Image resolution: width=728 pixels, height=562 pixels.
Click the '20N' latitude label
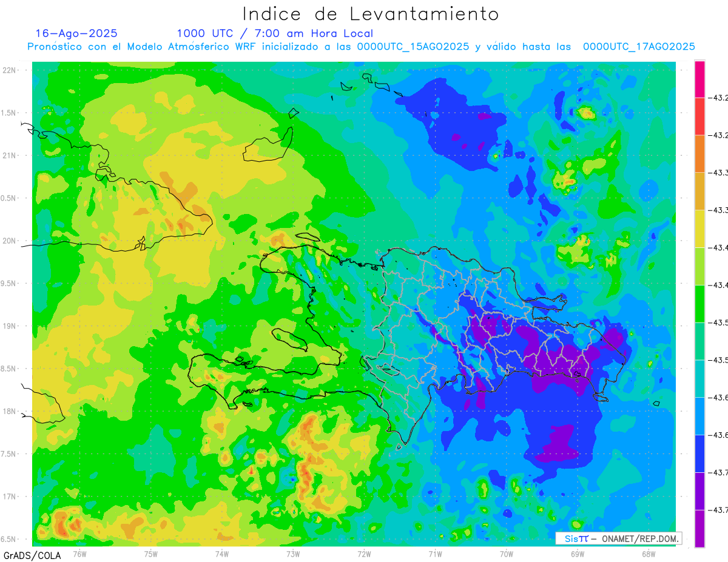tap(9, 241)
